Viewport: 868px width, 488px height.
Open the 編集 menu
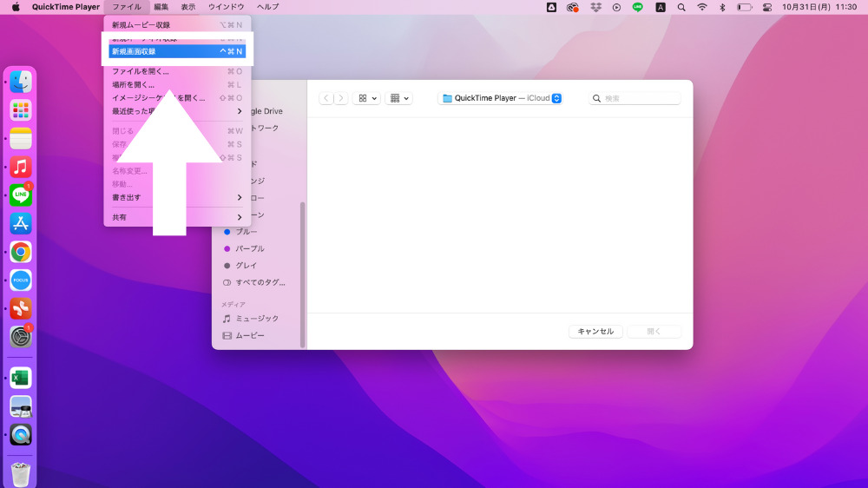(x=161, y=7)
